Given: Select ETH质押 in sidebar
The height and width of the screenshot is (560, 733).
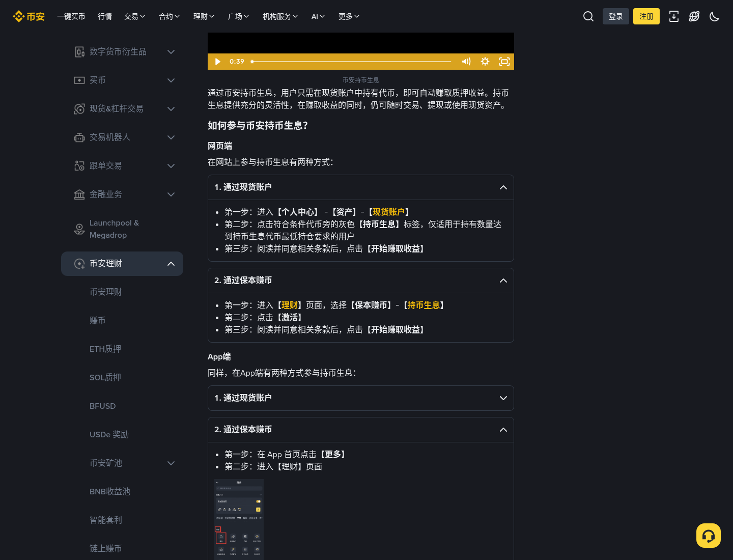Looking at the screenshot, I should [x=105, y=349].
